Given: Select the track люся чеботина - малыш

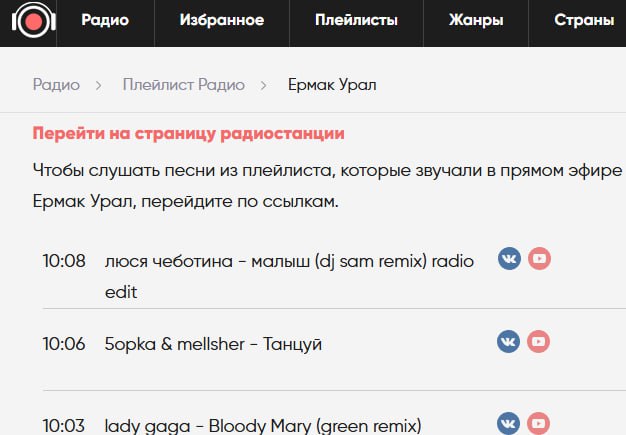Looking at the screenshot, I should 288,261.
